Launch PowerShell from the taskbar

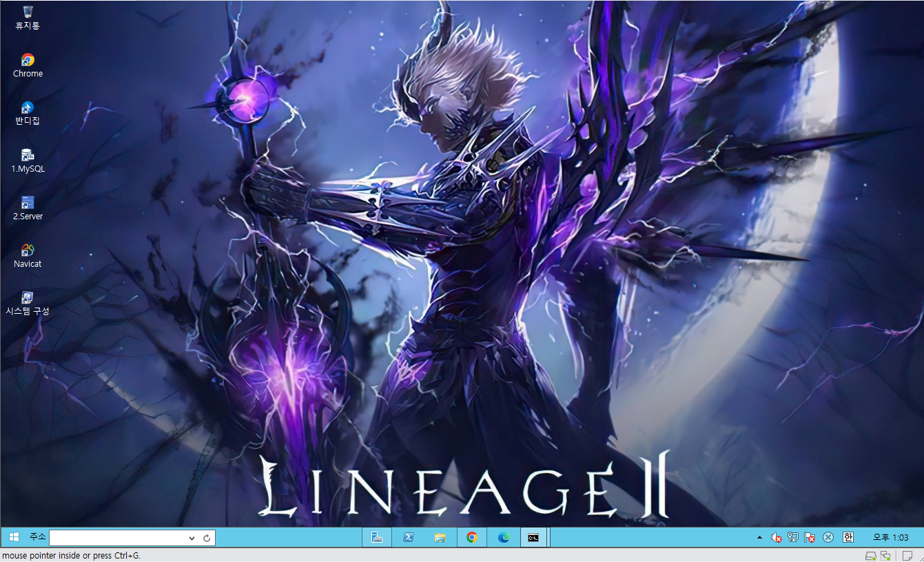click(409, 538)
